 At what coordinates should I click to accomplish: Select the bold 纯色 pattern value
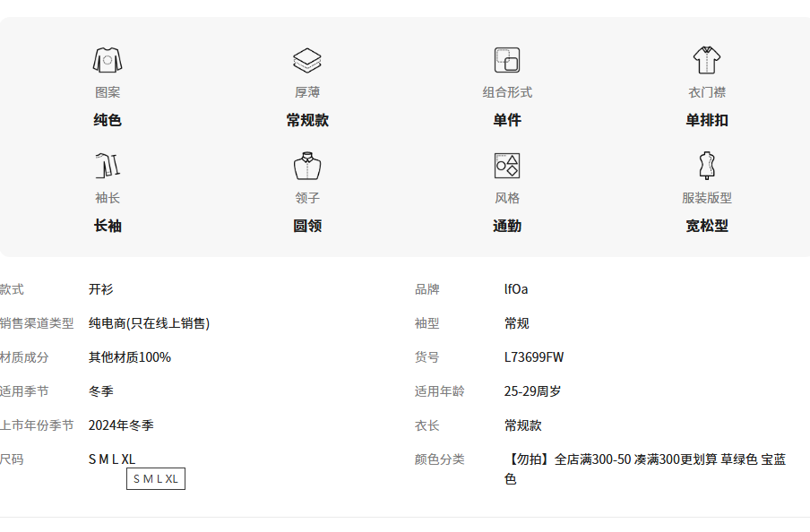[108, 120]
